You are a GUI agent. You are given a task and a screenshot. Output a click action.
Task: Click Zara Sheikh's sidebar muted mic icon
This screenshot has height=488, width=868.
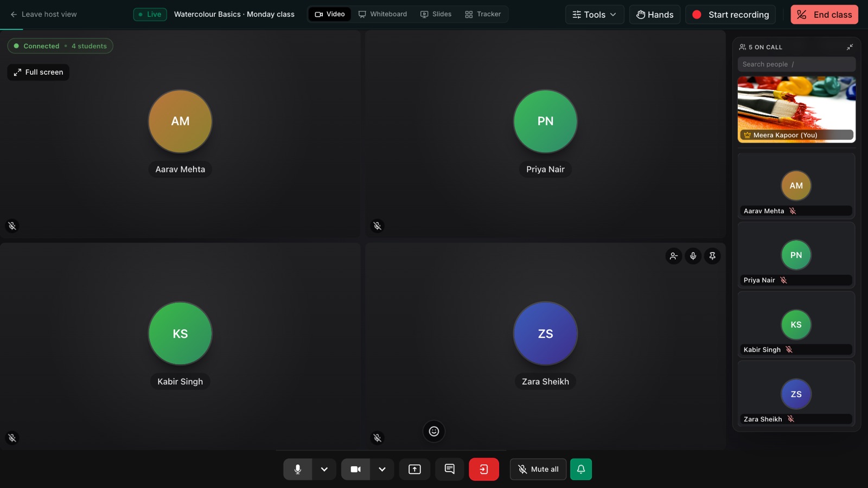point(790,419)
